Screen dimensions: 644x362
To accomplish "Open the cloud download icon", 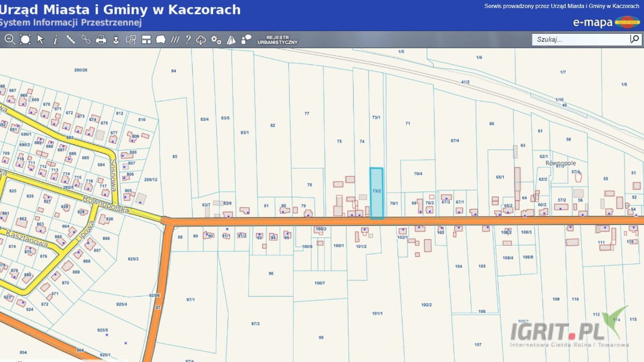I will coord(201,39).
